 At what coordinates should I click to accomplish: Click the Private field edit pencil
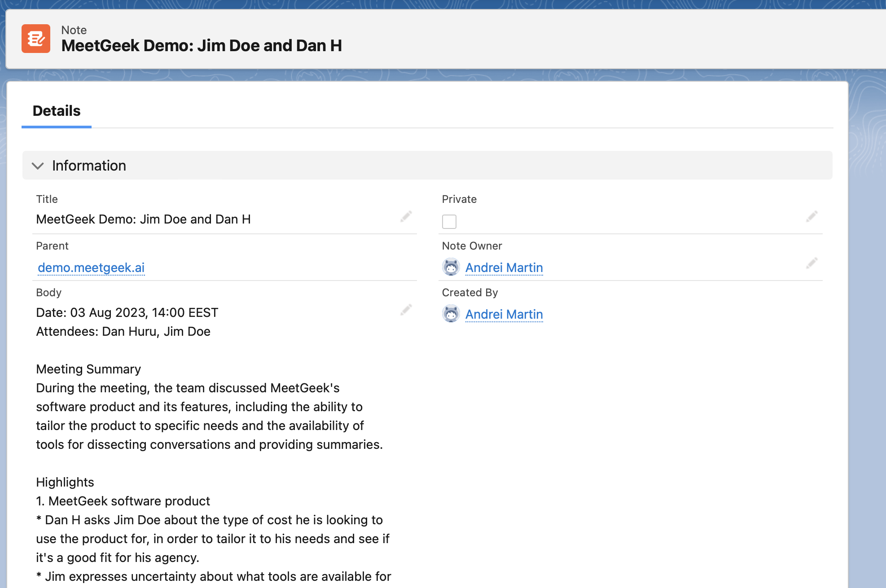(811, 217)
